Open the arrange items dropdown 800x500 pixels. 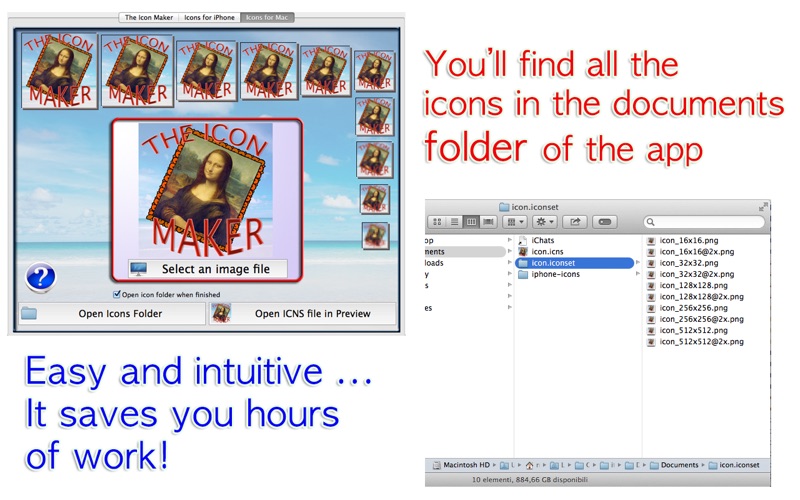[x=515, y=222]
